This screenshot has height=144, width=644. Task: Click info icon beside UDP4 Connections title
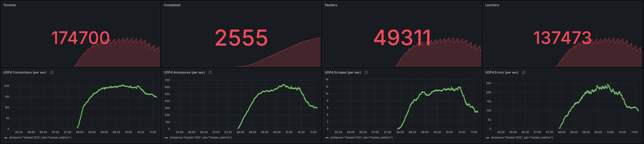coord(52,73)
